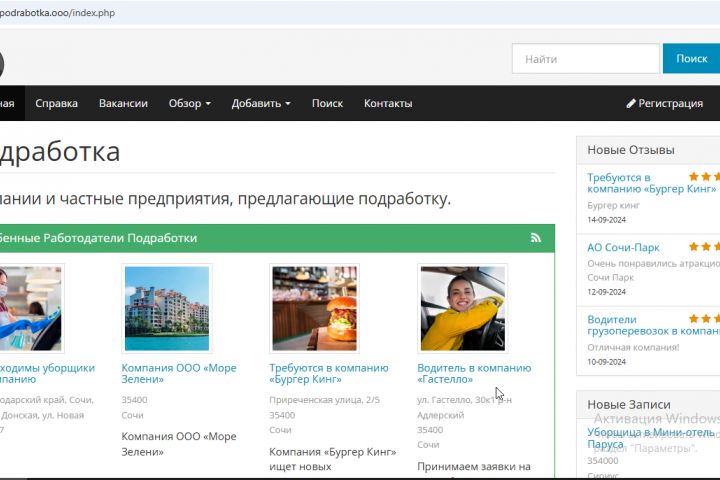Open Требуются в компанию «Бургер Кинг» listing link
The width and height of the screenshot is (720, 480).
(x=329, y=373)
